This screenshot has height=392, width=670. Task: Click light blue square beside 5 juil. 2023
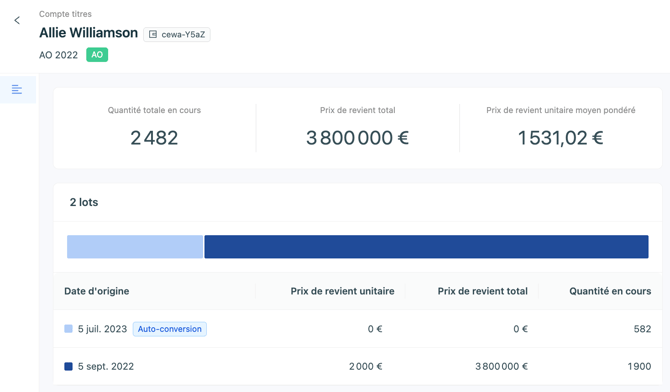68,329
